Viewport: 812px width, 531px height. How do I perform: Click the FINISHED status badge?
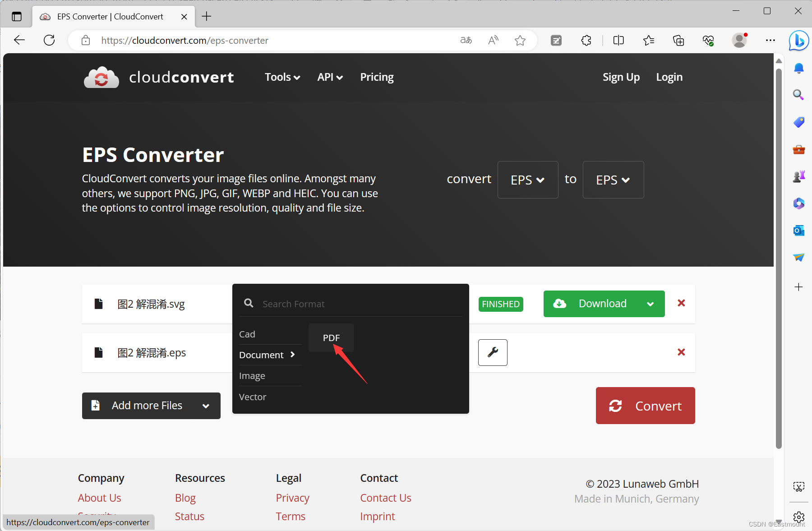pyautogui.click(x=501, y=304)
